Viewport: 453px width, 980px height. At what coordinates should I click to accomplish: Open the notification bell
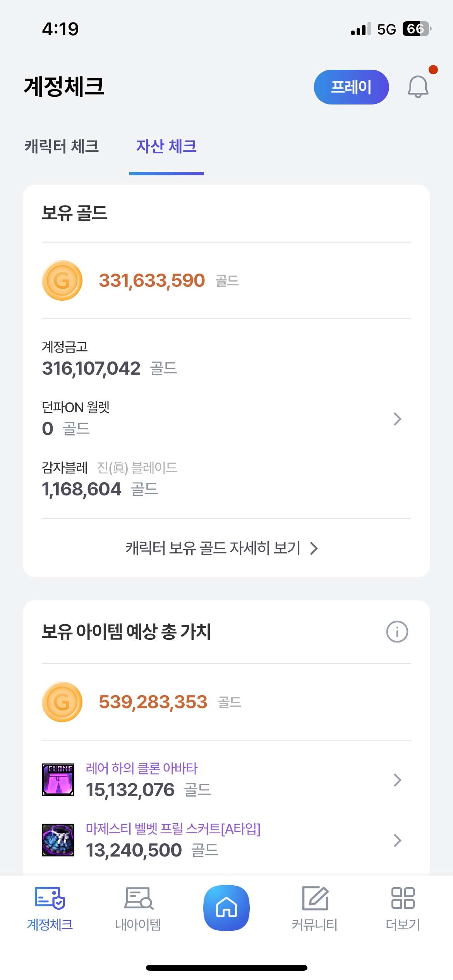418,87
